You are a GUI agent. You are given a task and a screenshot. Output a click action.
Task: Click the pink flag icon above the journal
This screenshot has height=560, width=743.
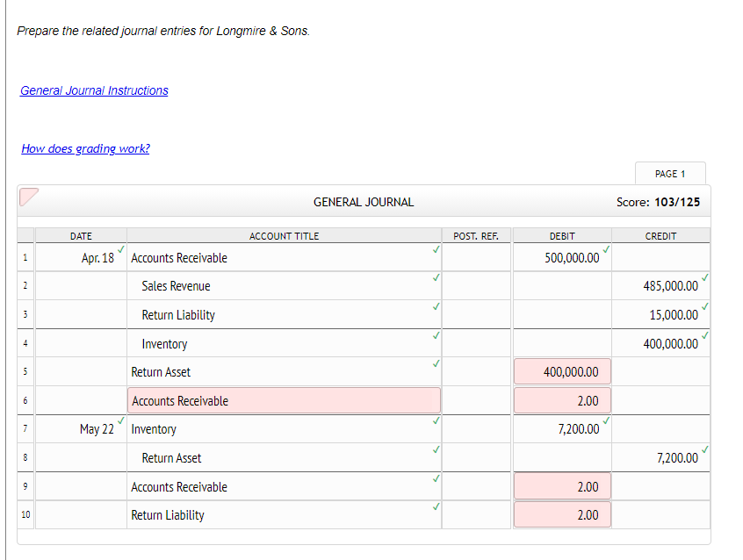[27, 197]
